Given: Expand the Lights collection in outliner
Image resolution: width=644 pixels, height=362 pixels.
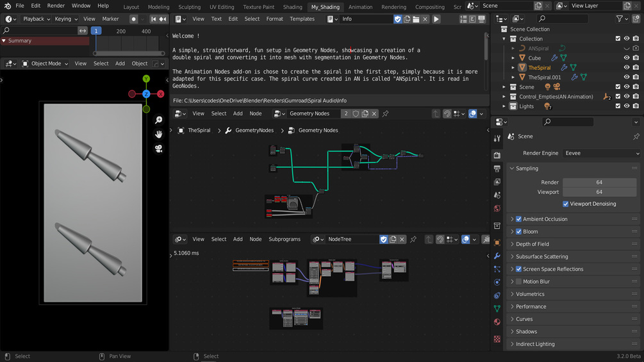Looking at the screenshot, I should pyautogui.click(x=504, y=106).
